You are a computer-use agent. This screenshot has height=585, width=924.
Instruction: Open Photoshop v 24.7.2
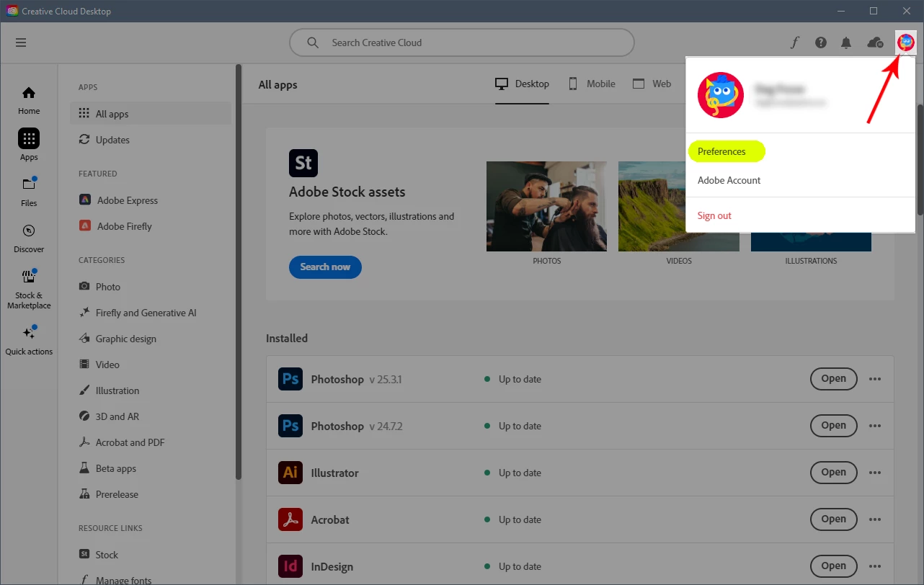(833, 426)
